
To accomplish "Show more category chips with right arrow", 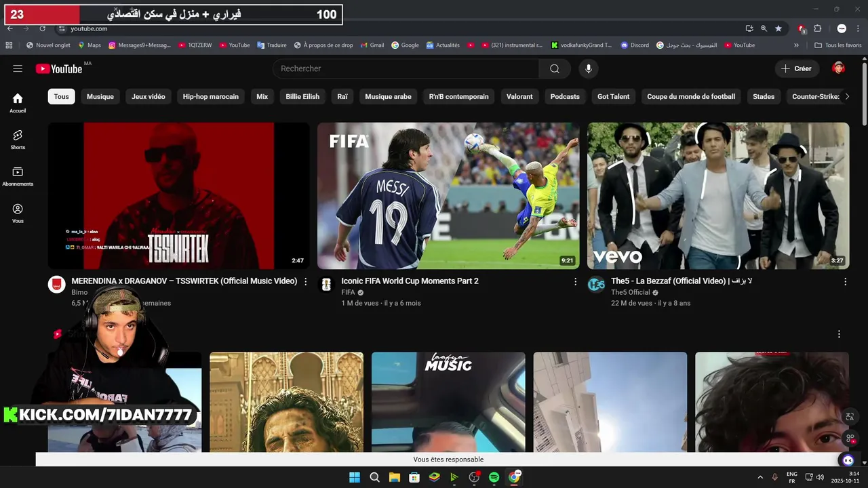I will (x=846, y=96).
